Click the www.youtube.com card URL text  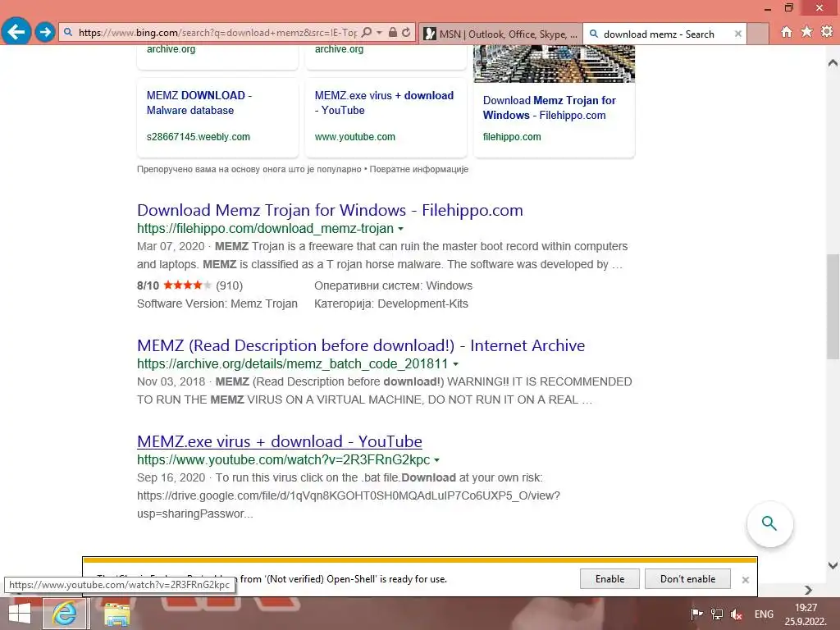click(354, 137)
